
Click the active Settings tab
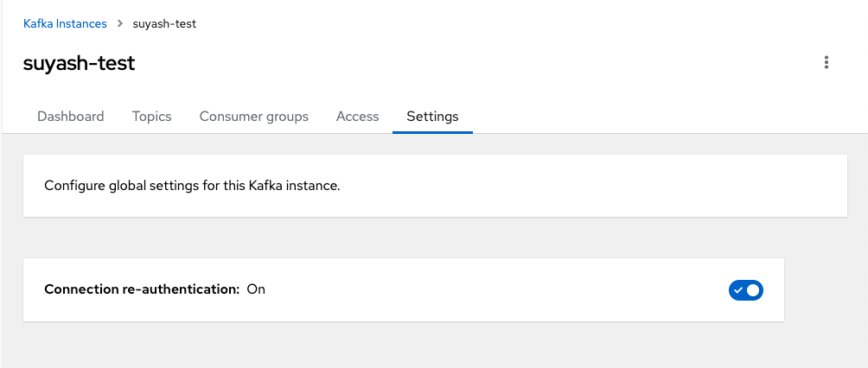432,117
